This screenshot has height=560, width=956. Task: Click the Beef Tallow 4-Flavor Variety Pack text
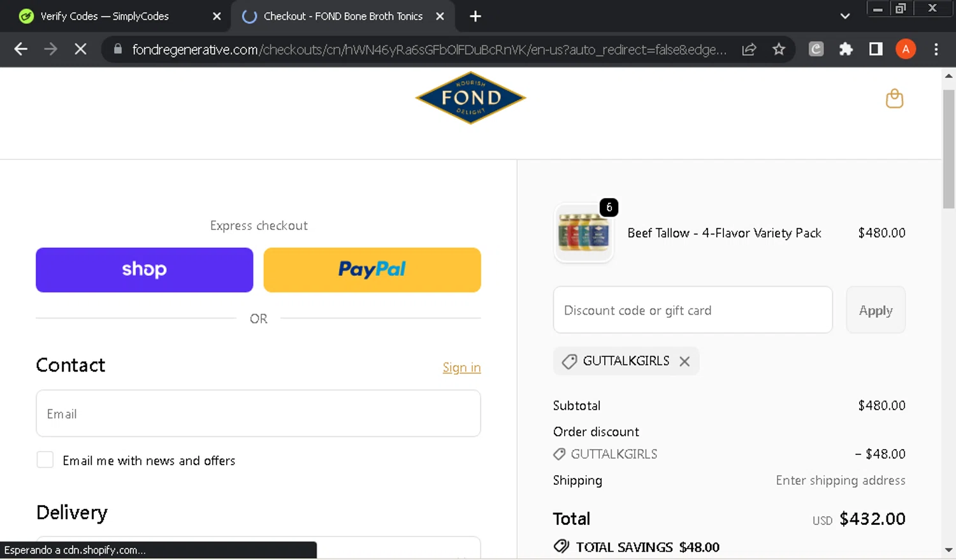[724, 233]
